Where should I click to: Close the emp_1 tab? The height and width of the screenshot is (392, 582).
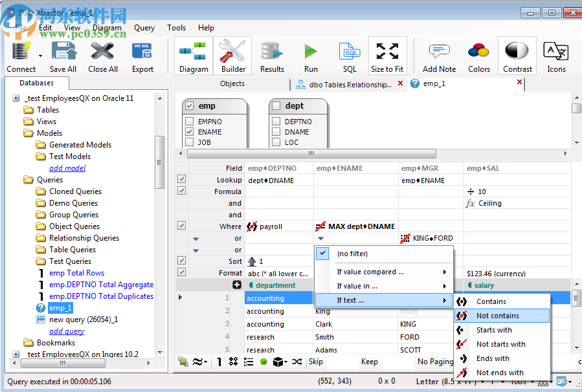[x=519, y=83]
